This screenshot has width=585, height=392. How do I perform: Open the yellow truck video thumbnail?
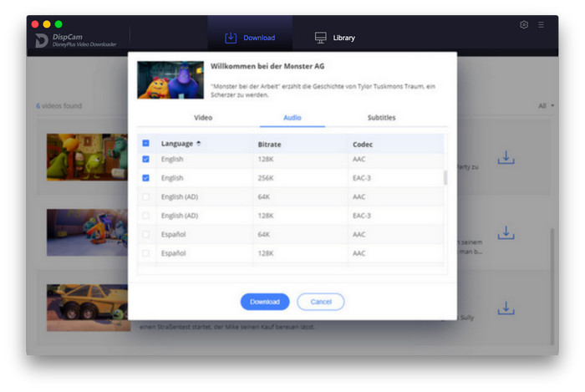(87, 308)
